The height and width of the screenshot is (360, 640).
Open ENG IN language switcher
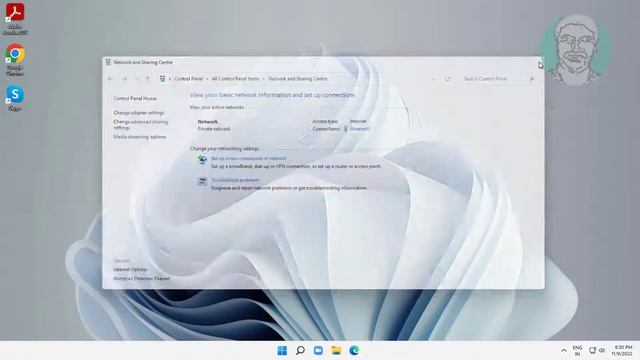[x=577, y=351]
